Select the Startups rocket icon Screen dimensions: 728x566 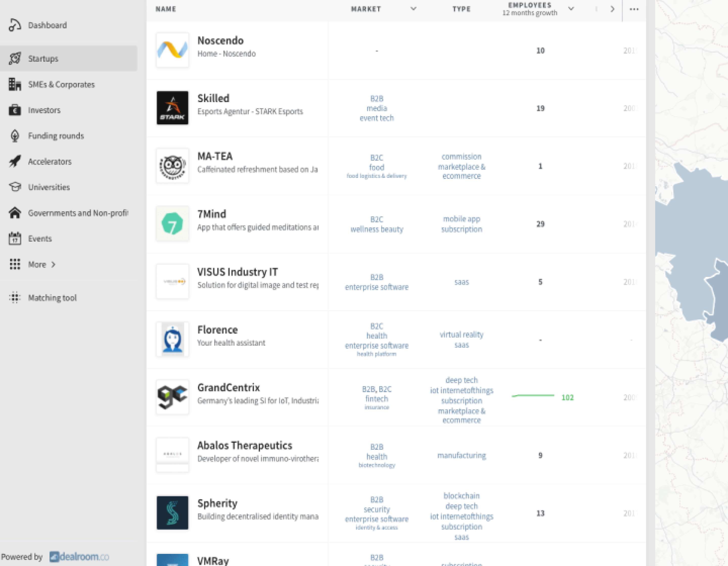[15, 59]
